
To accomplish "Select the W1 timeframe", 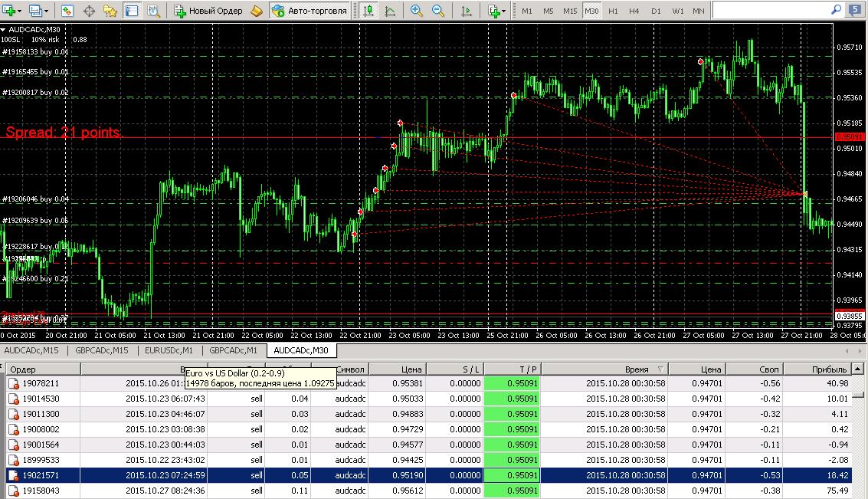I will (677, 11).
